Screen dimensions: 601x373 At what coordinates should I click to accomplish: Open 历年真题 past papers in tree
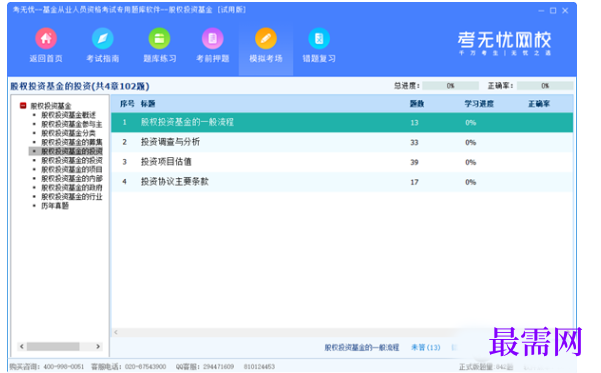55,206
